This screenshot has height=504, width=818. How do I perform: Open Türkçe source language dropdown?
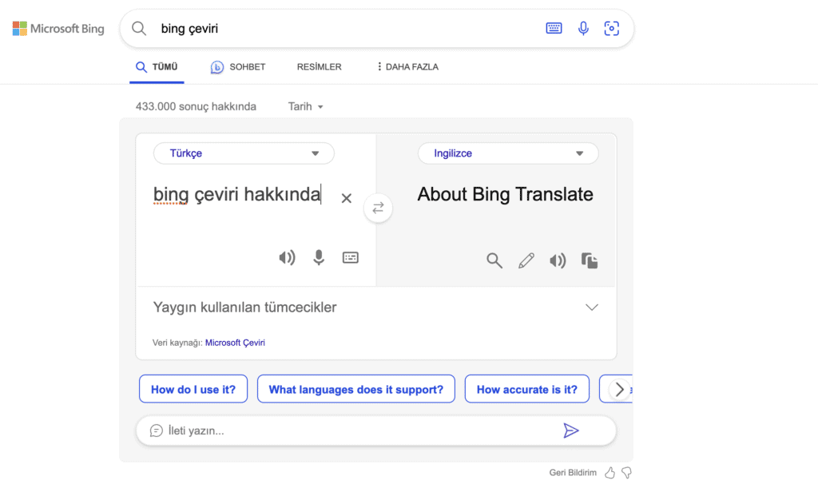pos(244,153)
